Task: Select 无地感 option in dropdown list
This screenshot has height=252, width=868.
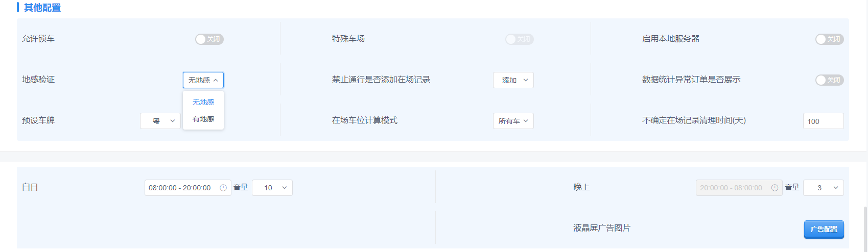Action: 203,102
